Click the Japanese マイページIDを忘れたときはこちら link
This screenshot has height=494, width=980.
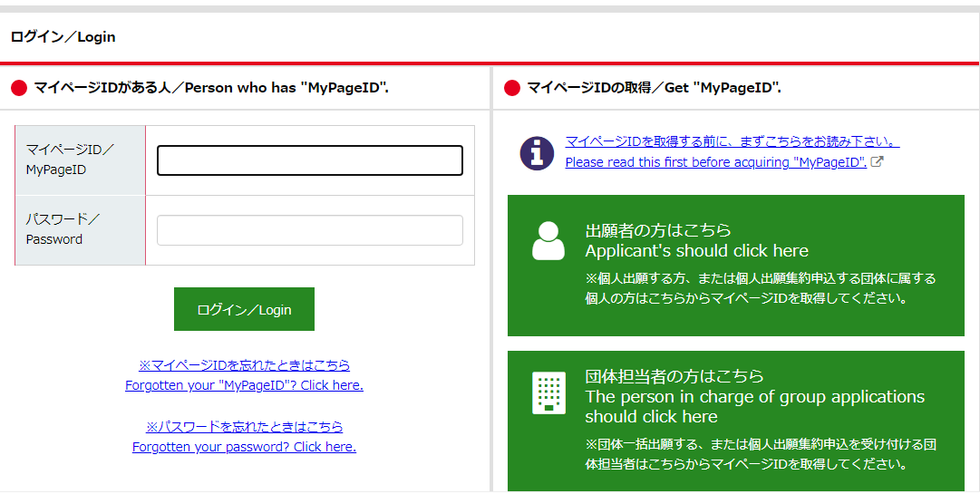[244, 365]
